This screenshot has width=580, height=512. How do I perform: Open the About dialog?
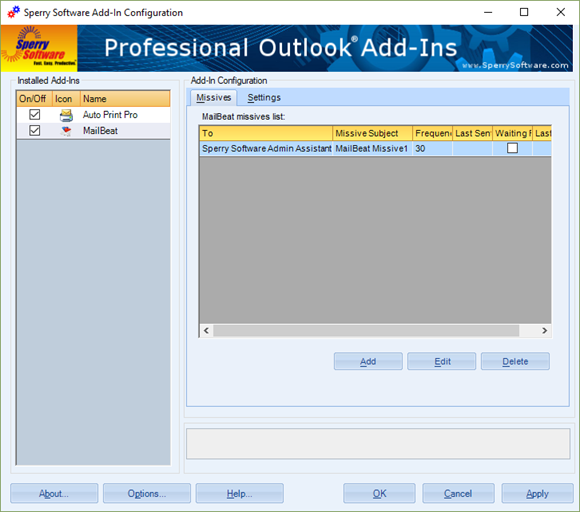(x=54, y=494)
